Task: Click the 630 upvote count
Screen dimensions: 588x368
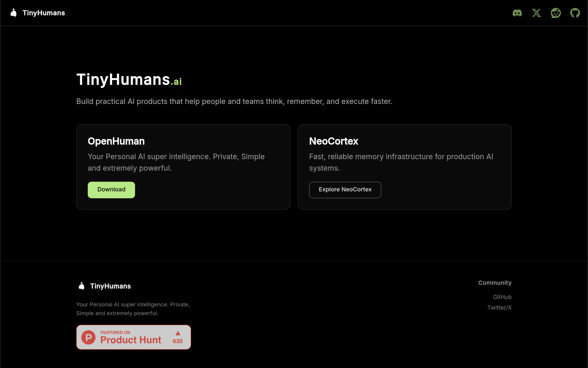Action: [x=178, y=341]
